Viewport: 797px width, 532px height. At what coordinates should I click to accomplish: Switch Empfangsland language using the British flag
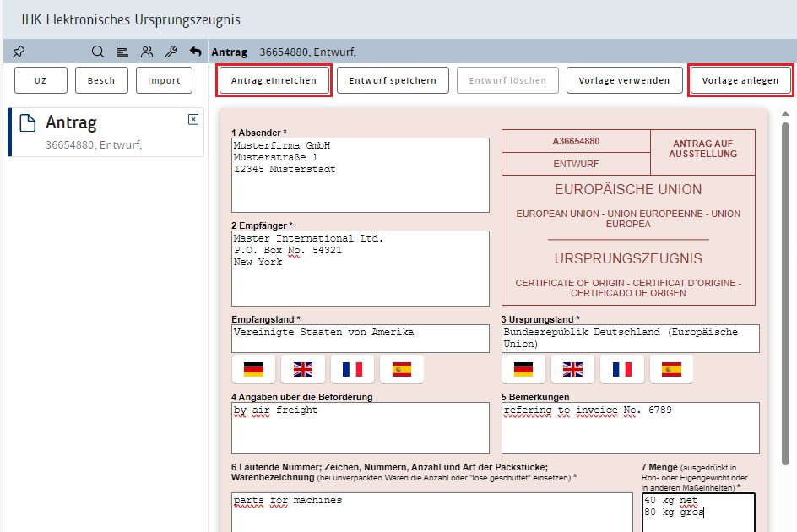coord(303,369)
